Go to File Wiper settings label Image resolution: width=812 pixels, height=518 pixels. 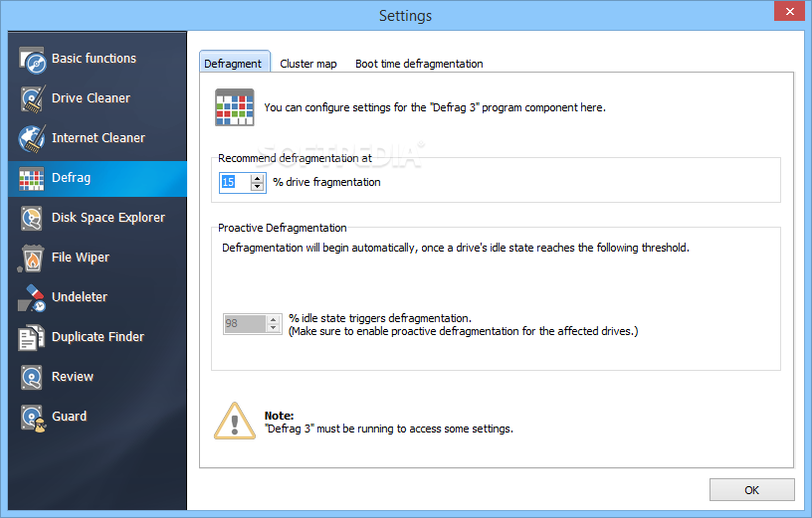[81, 258]
